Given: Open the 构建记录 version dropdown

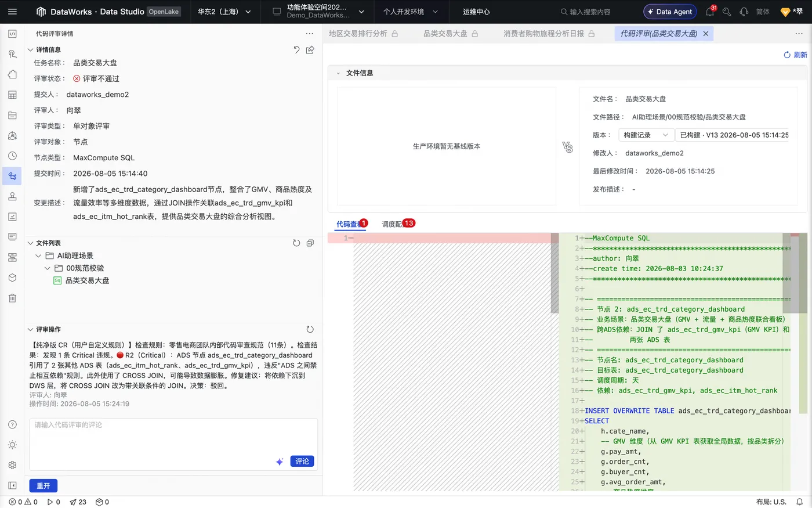Looking at the screenshot, I should coord(646,135).
